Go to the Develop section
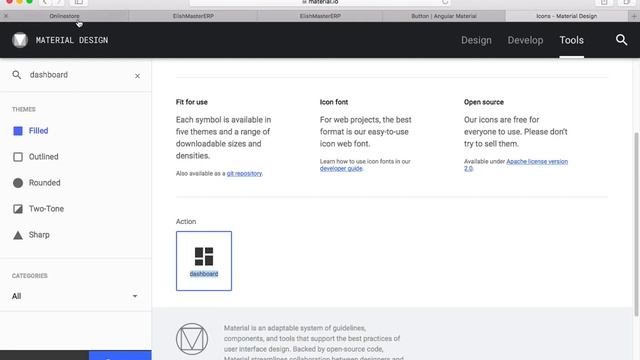The image size is (640, 360). tap(525, 40)
